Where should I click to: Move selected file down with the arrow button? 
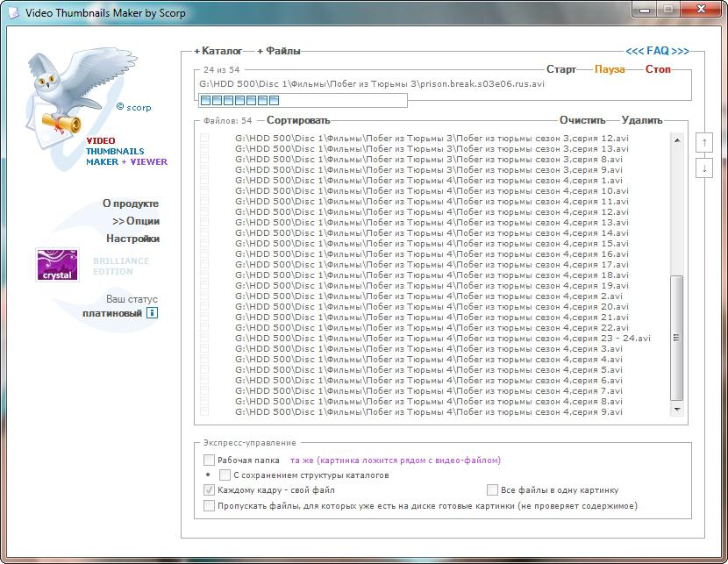[703, 168]
